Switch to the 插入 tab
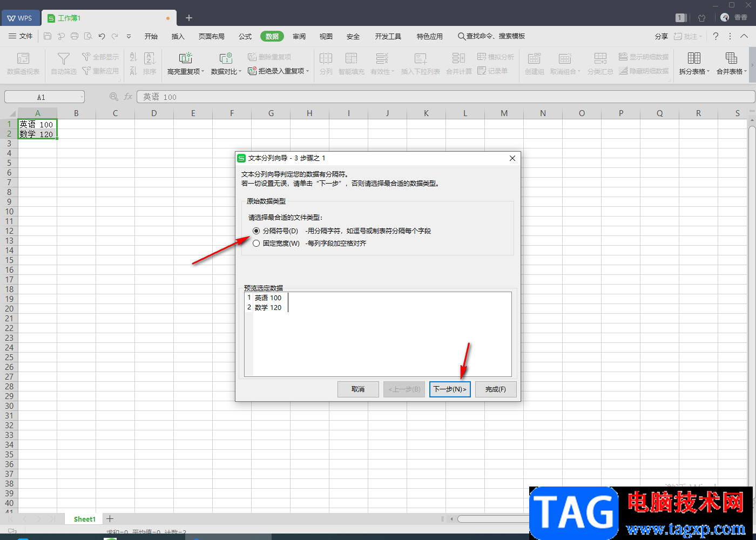The width and height of the screenshot is (756, 540). tap(178, 36)
